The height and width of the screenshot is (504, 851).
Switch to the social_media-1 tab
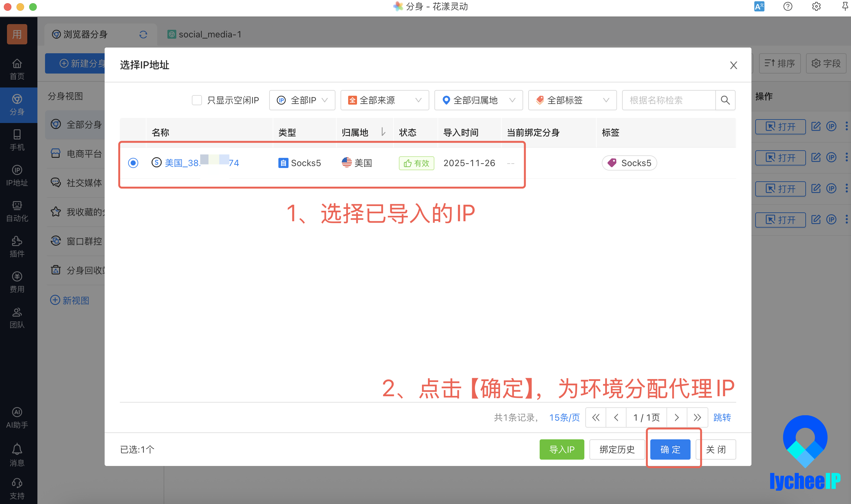point(205,34)
